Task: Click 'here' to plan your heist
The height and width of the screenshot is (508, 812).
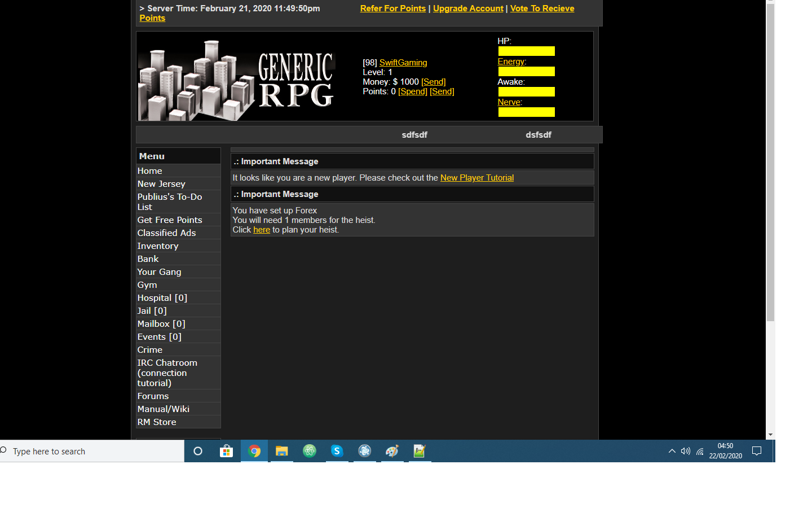Action: pyautogui.click(x=262, y=230)
